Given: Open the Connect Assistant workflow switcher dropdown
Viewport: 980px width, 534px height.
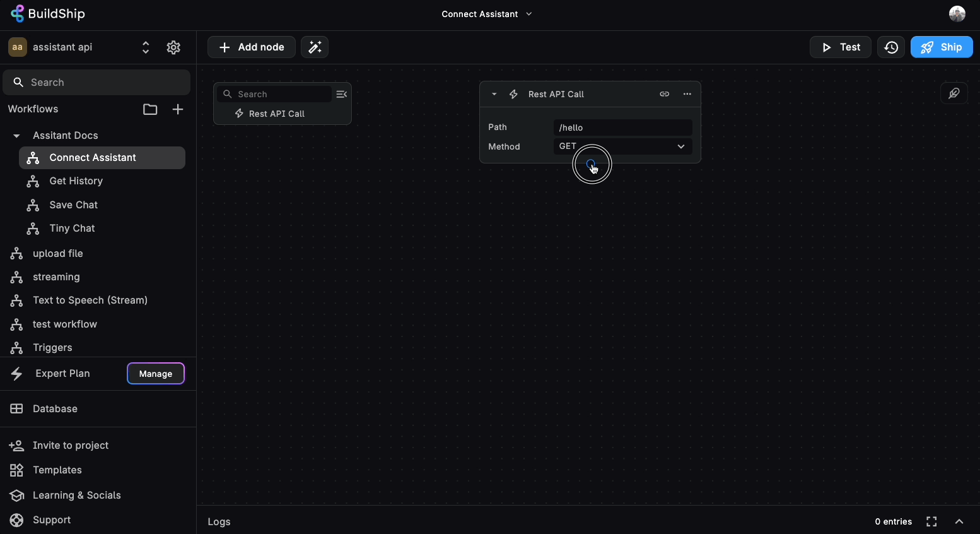Looking at the screenshot, I should (528, 13).
